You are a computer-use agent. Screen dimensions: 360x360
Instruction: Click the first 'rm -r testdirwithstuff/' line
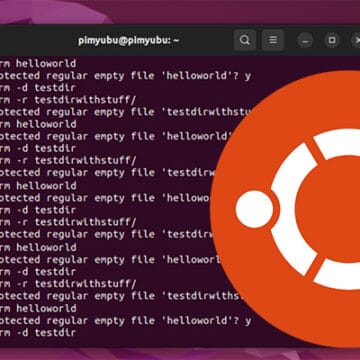click(x=68, y=100)
